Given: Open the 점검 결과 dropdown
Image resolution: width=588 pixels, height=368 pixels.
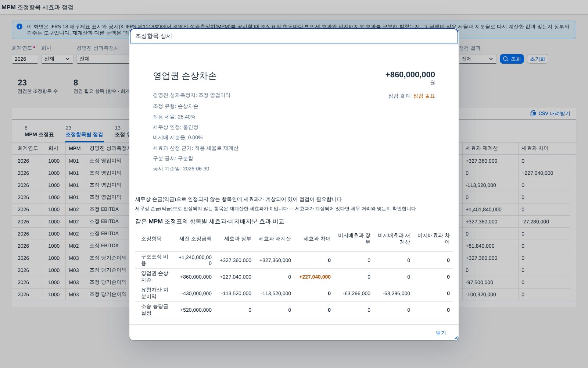Looking at the screenshot, I should click(x=477, y=59).
